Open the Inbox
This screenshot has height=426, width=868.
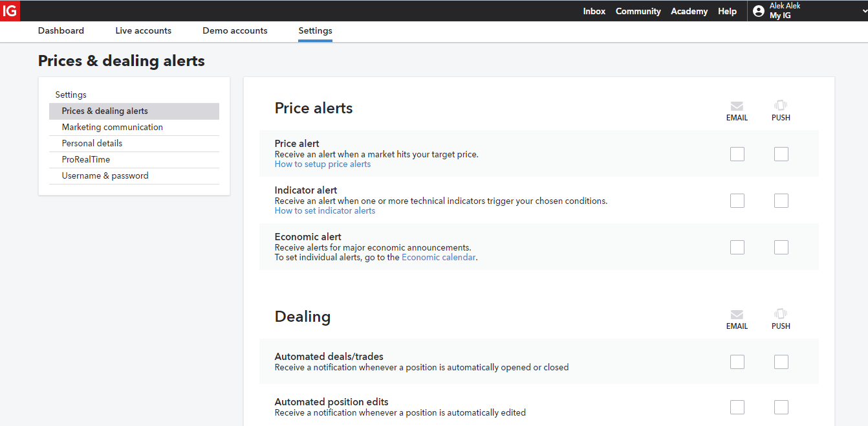click(x=594, y=11)
